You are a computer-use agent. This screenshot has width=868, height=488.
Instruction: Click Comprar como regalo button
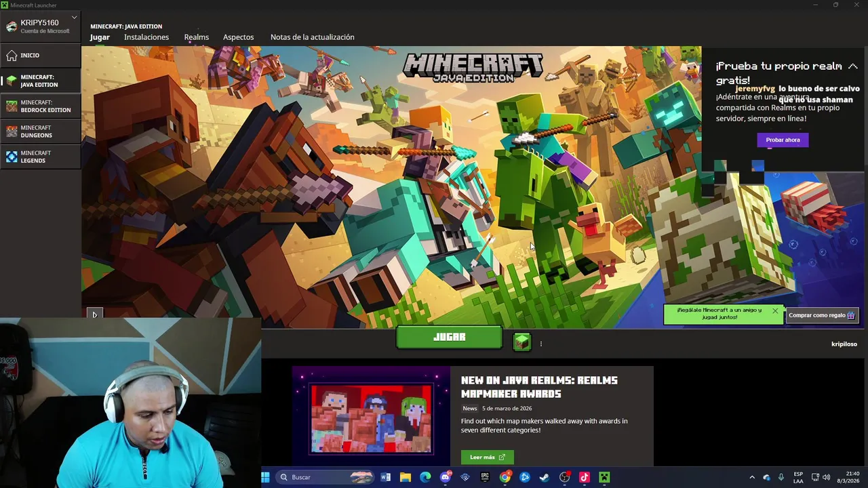(822, 315)
